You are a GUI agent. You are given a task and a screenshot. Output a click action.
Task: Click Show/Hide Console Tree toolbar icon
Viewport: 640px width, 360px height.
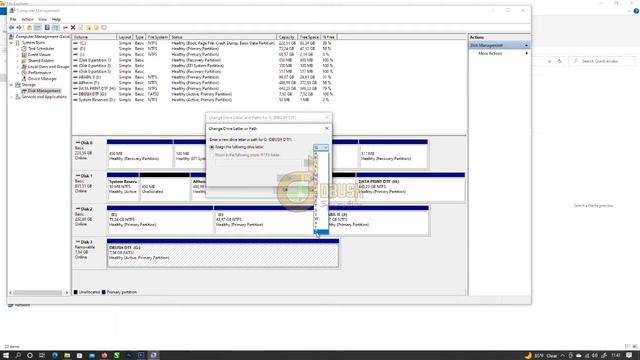[x=38, y=28]
